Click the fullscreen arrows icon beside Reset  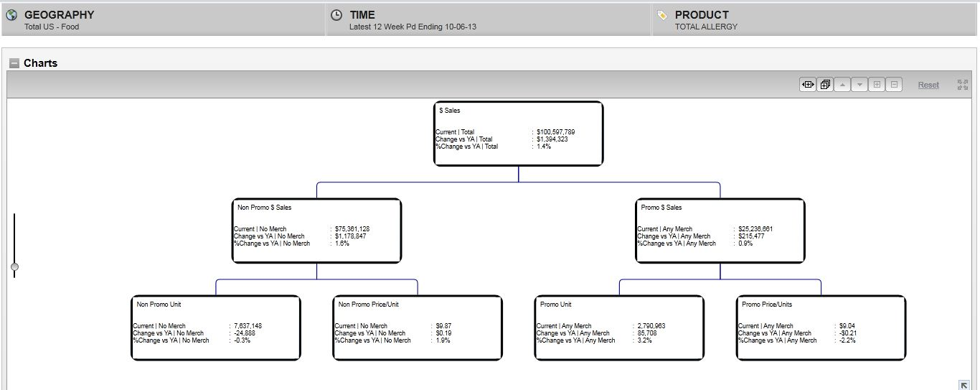(962, 85)
